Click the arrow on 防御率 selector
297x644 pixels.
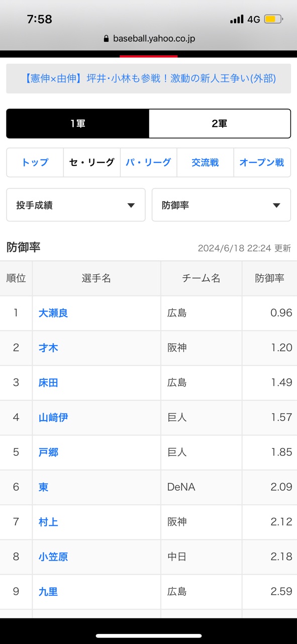276,205
